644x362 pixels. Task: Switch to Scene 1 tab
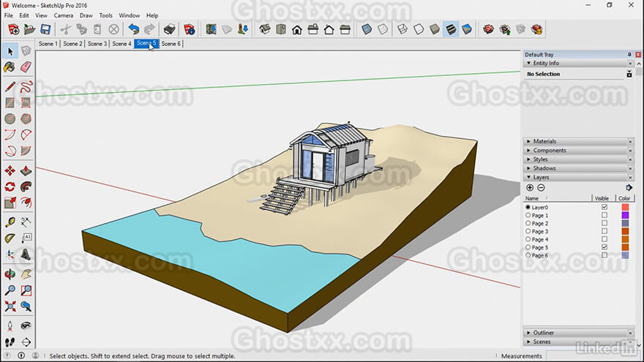click(48, 43)
